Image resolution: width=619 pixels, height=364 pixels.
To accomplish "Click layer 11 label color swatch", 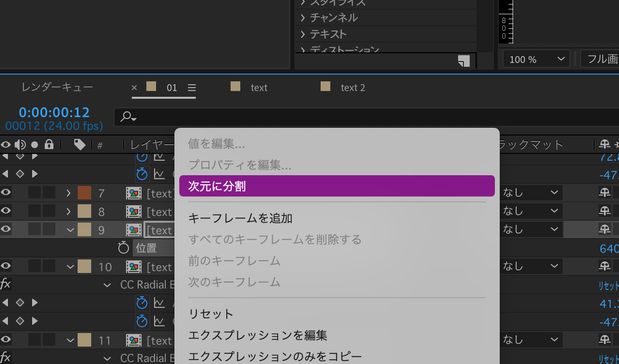I will tap(84, 340).
